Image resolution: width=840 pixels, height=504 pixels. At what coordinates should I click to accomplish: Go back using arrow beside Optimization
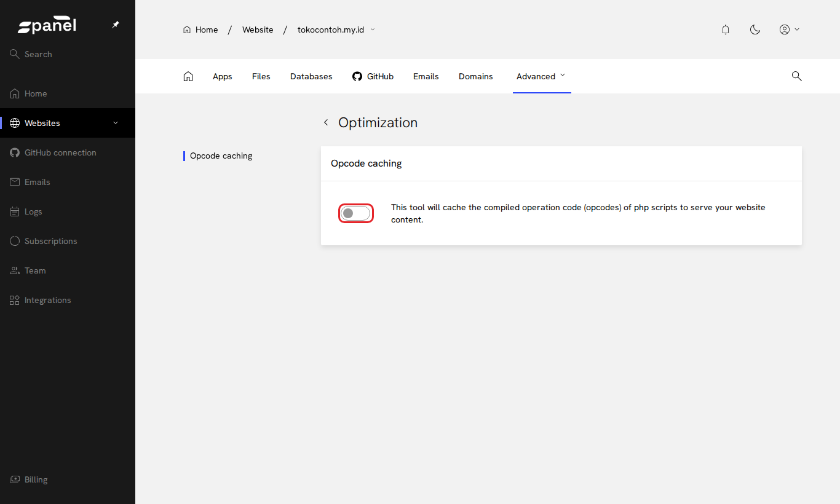[326, 122]
